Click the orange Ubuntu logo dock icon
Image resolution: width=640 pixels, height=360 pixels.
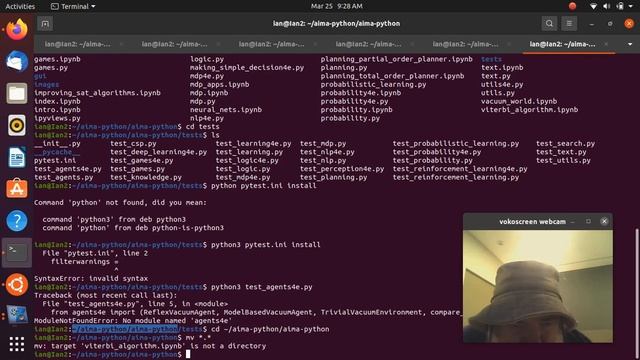tap(17, 284)
